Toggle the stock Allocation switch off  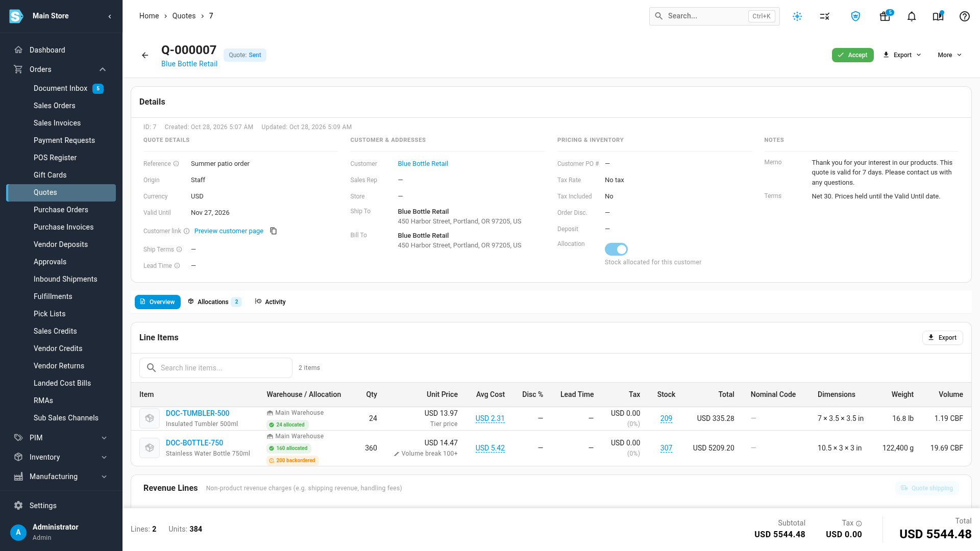click(x=616, y=249)
